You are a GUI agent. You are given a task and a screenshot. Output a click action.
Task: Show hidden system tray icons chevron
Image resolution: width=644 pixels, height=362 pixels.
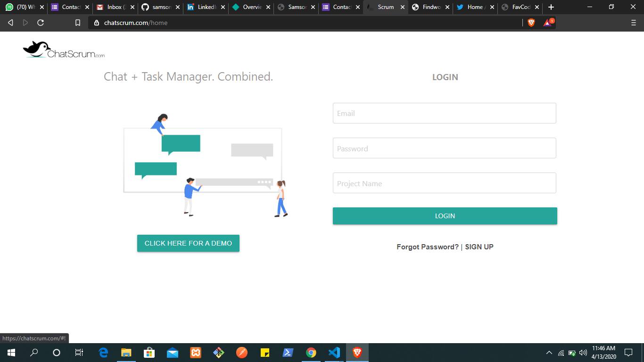(x=549, y=353)
